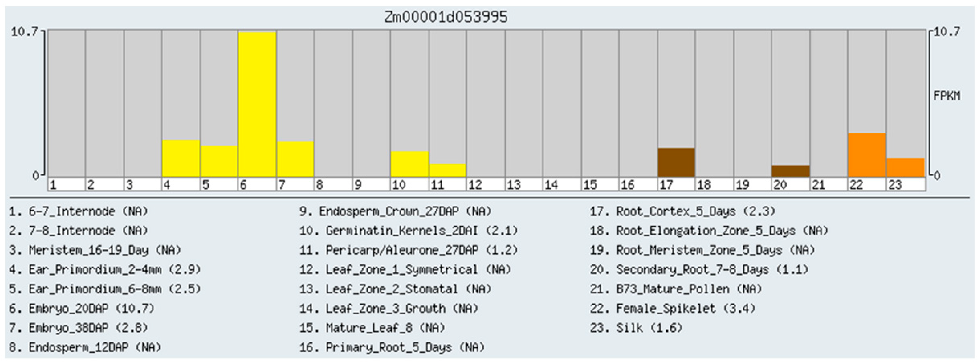
Task: Click legend entry Endosperm_12DAP (NA)
Action: tap(85, 347)
